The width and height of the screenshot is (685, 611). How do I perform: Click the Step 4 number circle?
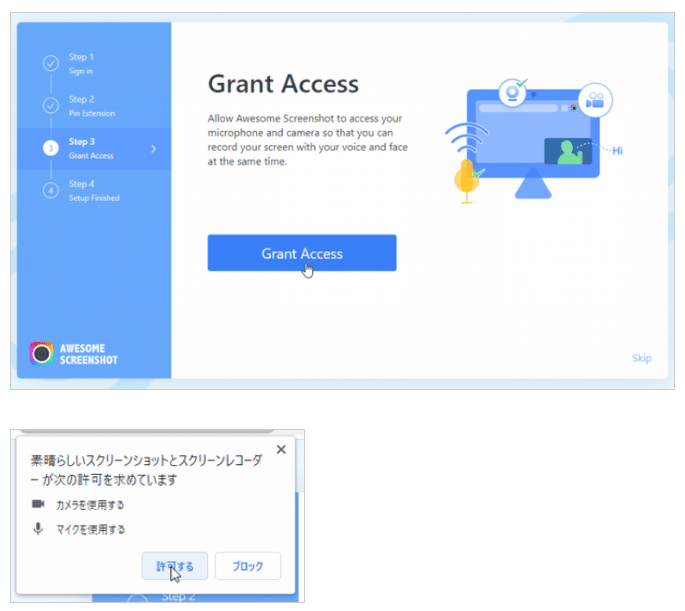[x=51, y=190]
